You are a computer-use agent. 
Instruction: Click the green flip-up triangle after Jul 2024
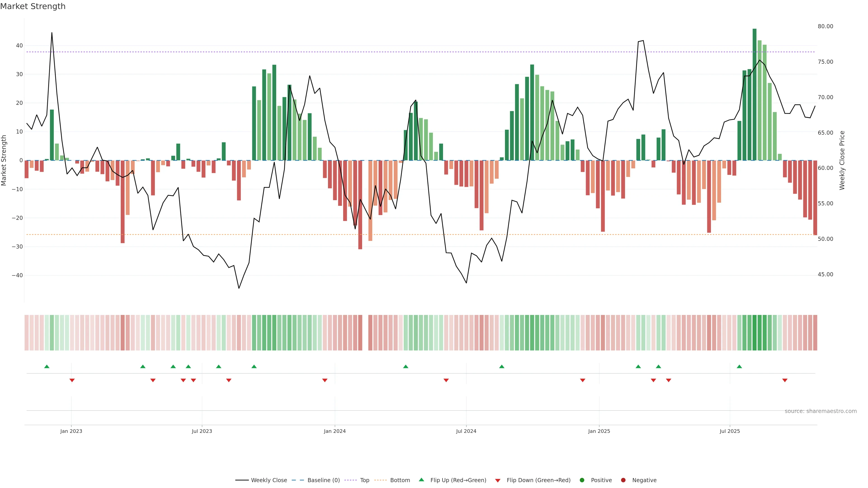coord(502,366)
